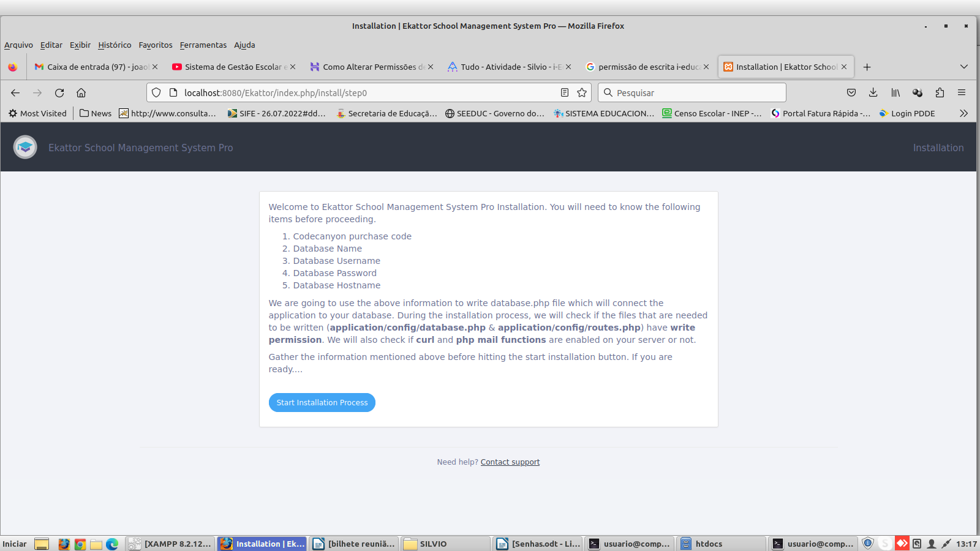Screen dimensions: 980x551
Task: Follow the Contact support link
Action: [x=510, y=462]
